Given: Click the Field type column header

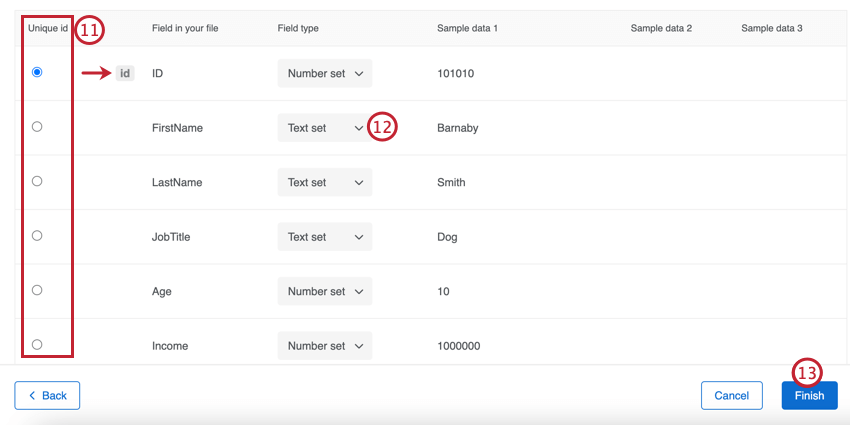Looking at the screenshot, I should (x=298, y=28).
